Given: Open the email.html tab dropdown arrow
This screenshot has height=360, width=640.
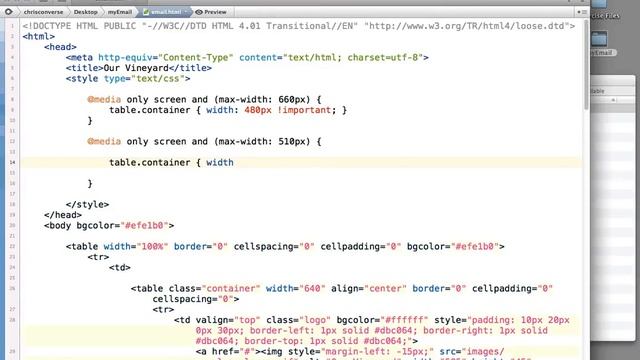Looking at the screenshot, I should tap(186, 12).
